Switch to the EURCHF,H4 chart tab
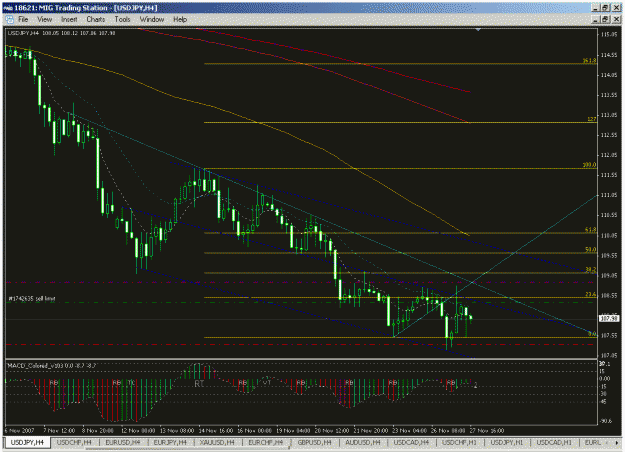 pos(265,442)
